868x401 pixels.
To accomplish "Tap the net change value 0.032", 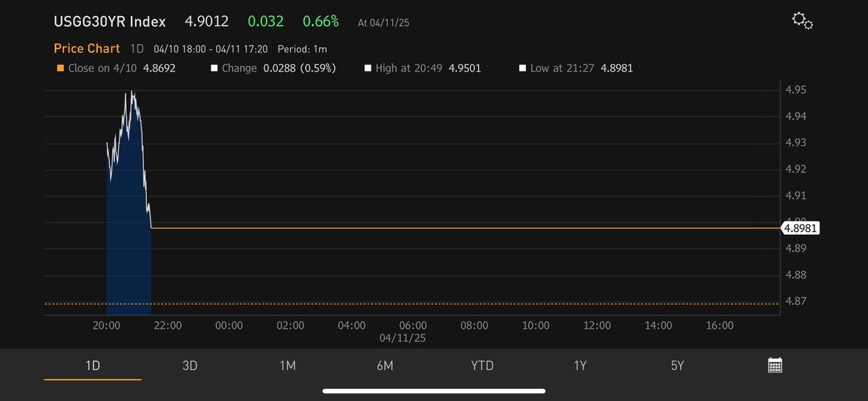I will 266,22.
